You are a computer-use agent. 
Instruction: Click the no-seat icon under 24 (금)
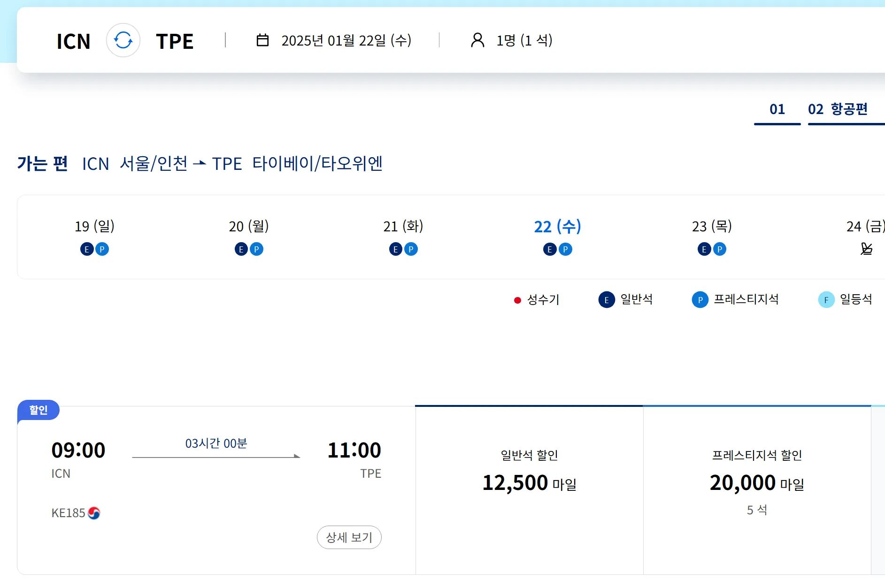[866, 249]
